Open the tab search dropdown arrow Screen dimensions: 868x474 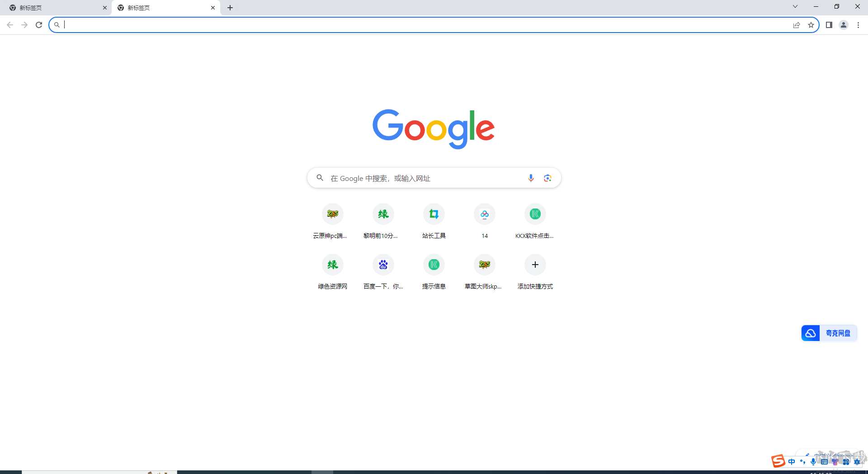tap(795, 7)
